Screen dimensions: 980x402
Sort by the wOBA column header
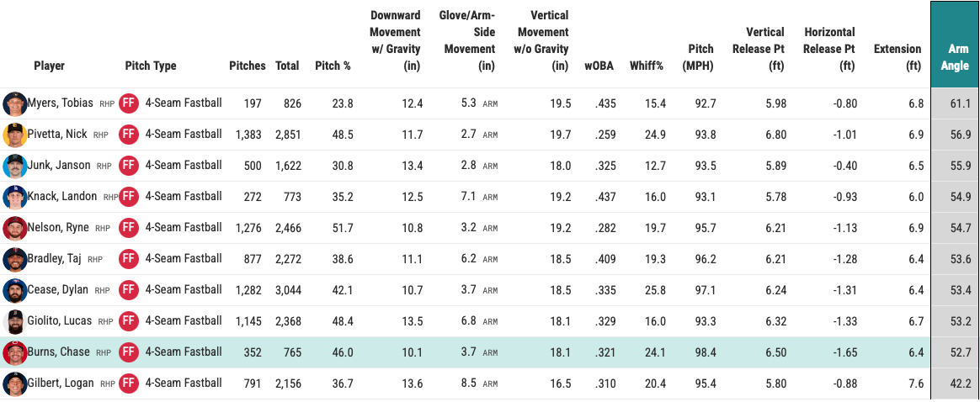point(599,66)
